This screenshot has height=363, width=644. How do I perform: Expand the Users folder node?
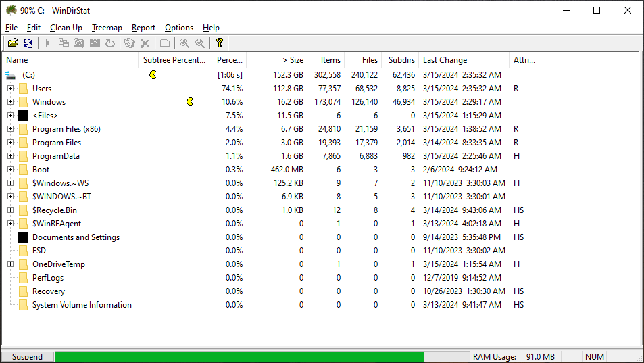(x=11, y=89)
